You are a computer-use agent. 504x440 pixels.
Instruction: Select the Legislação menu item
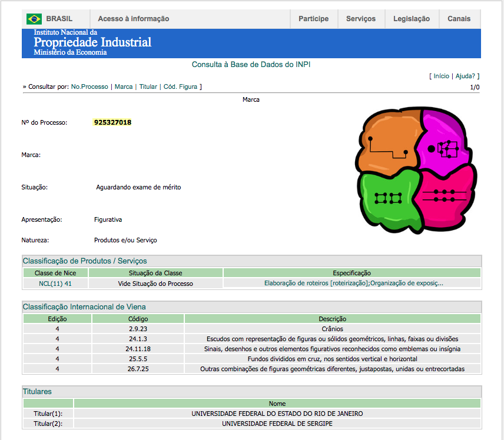412,19
